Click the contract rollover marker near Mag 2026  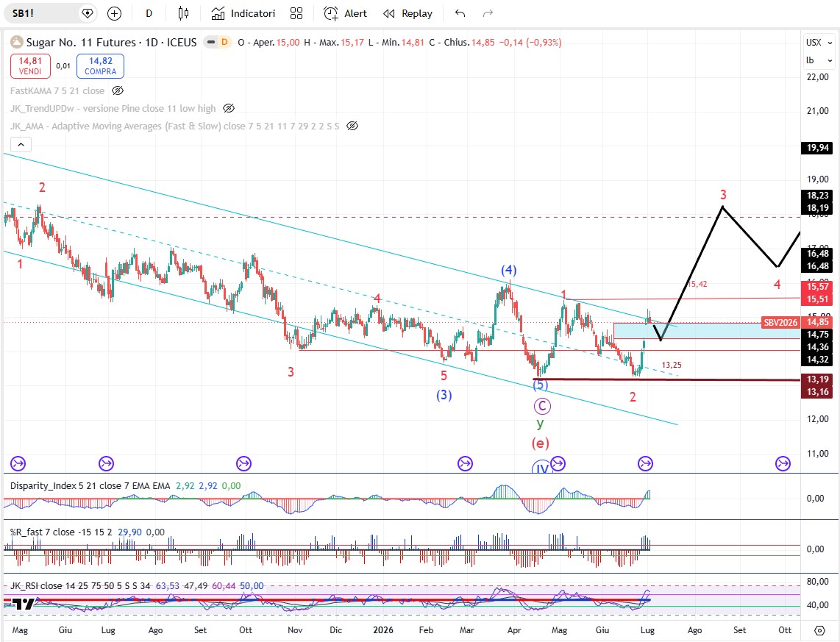pos(558,463)
